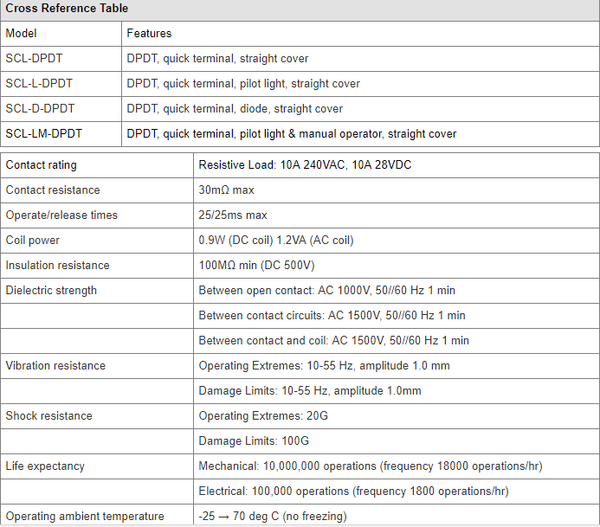The image size is (600, 527).
Task: Select the Operating ambient temperature label
Action: click(x=85, y=516)
